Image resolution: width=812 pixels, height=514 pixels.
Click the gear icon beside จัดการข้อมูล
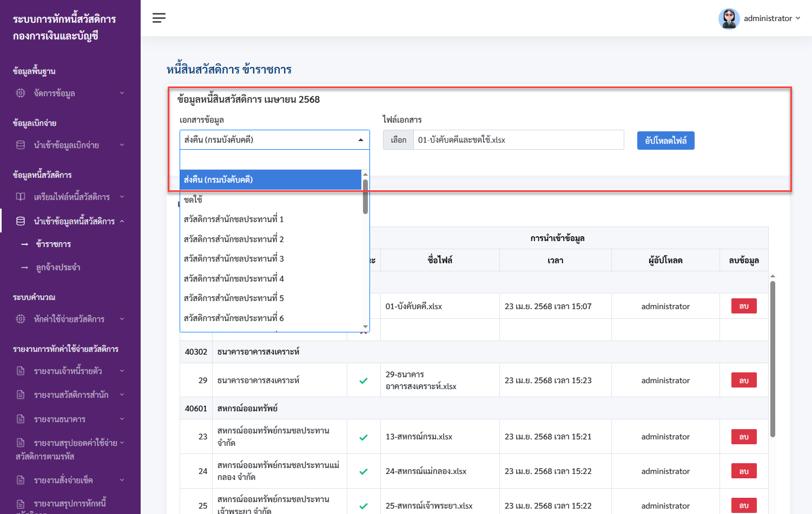[21, 93]
